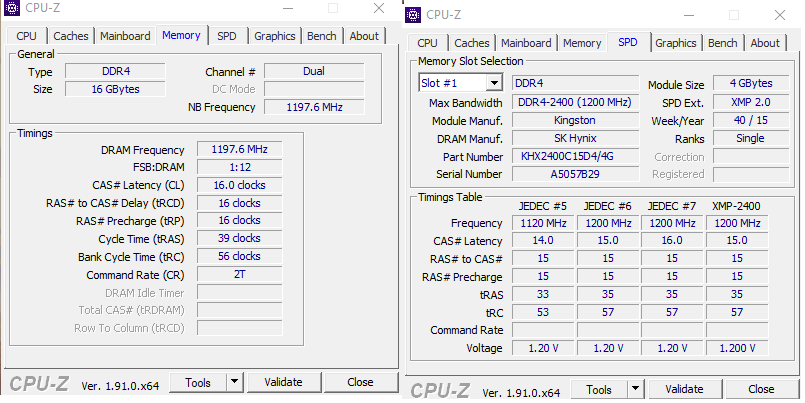Open the CPU tab in right window
Viewport: 805px width, 403px height.
pos(428,43)
